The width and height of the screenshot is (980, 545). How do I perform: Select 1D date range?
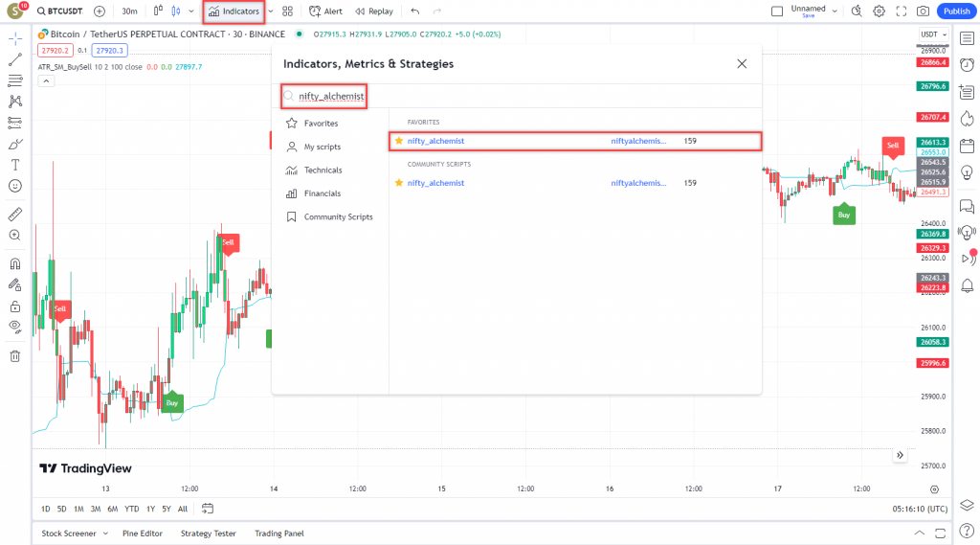tap(46, 509)
